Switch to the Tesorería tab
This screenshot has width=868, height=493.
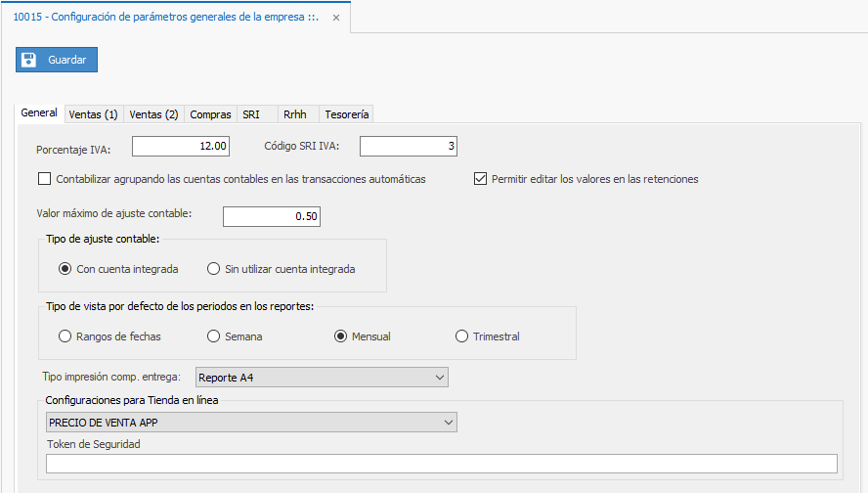(346, 114)
